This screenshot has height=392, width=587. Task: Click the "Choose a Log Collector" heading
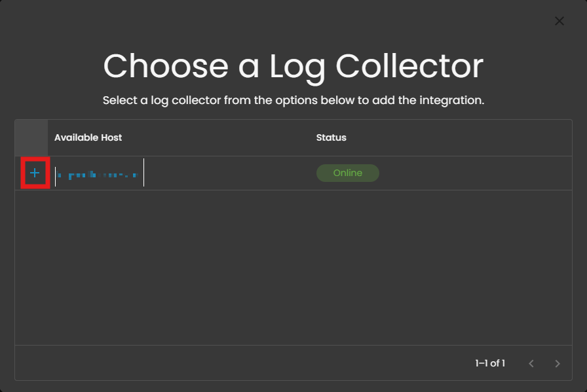click(293, 66)
